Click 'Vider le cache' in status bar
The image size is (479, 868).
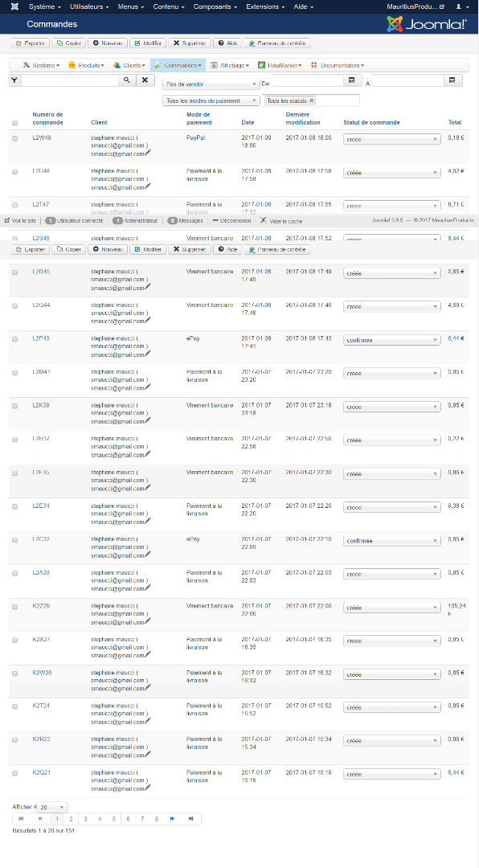tap(281, 221)
